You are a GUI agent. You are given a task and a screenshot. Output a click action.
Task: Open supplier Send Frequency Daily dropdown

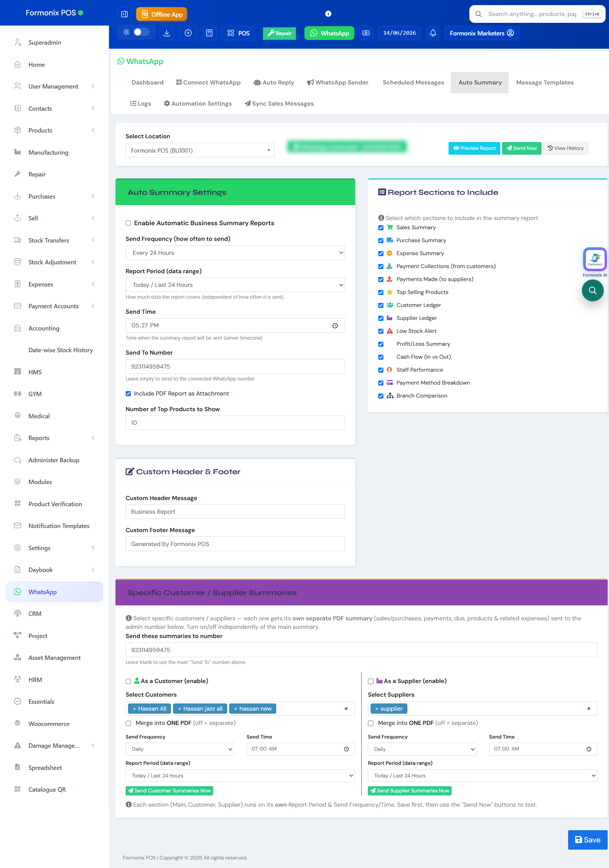click(422, 749)
